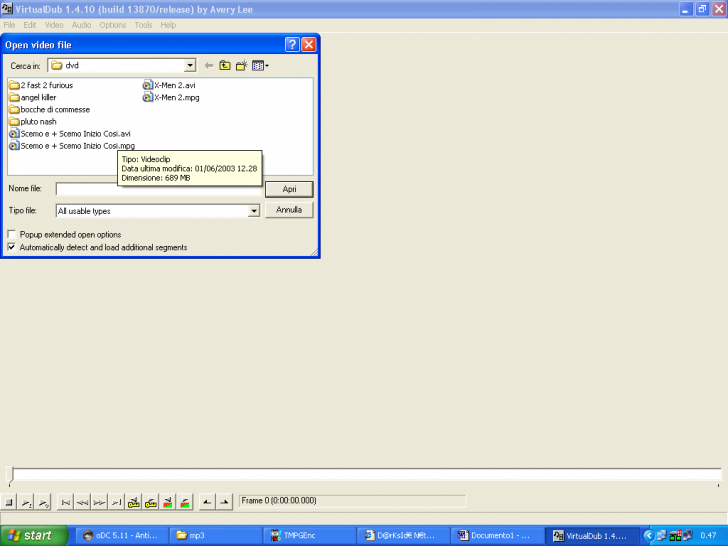This screenshot has width=728, height=546.
Task: Open the 2 fast 2 furious folder
Action: (x=41, y=85)
